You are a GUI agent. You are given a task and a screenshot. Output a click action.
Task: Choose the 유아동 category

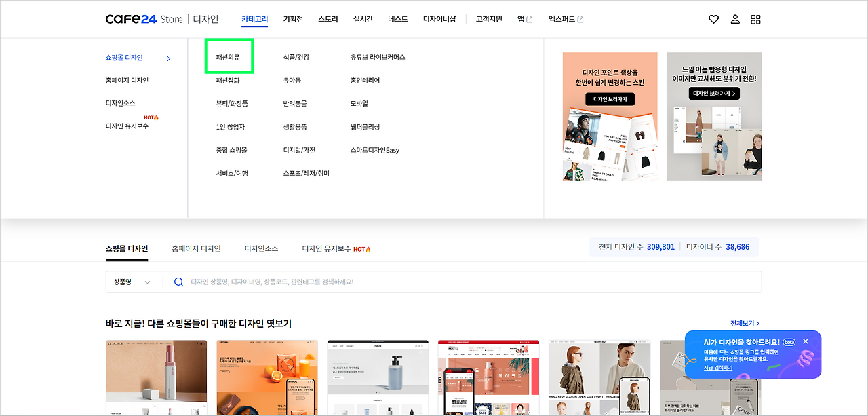coord(292,80)
